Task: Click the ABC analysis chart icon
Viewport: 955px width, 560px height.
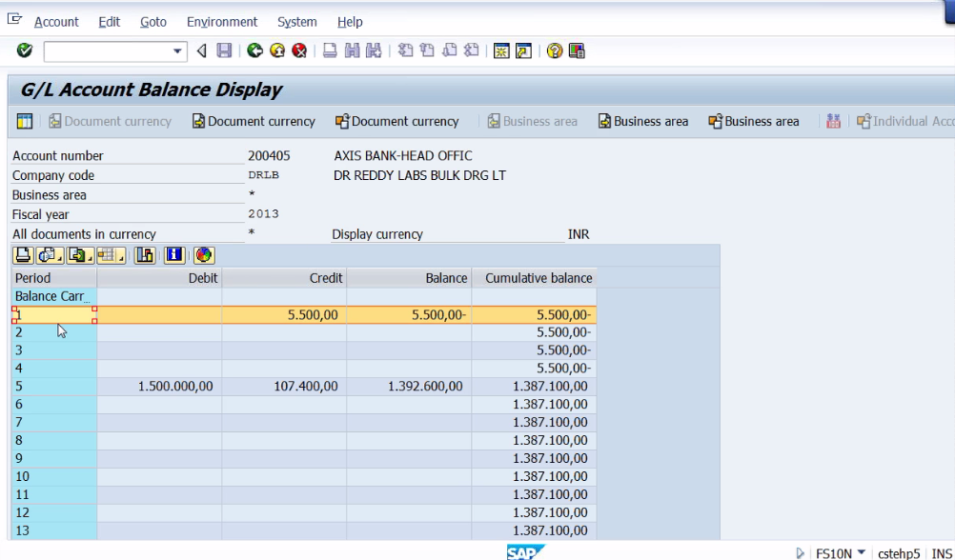Action: point(145,255)
